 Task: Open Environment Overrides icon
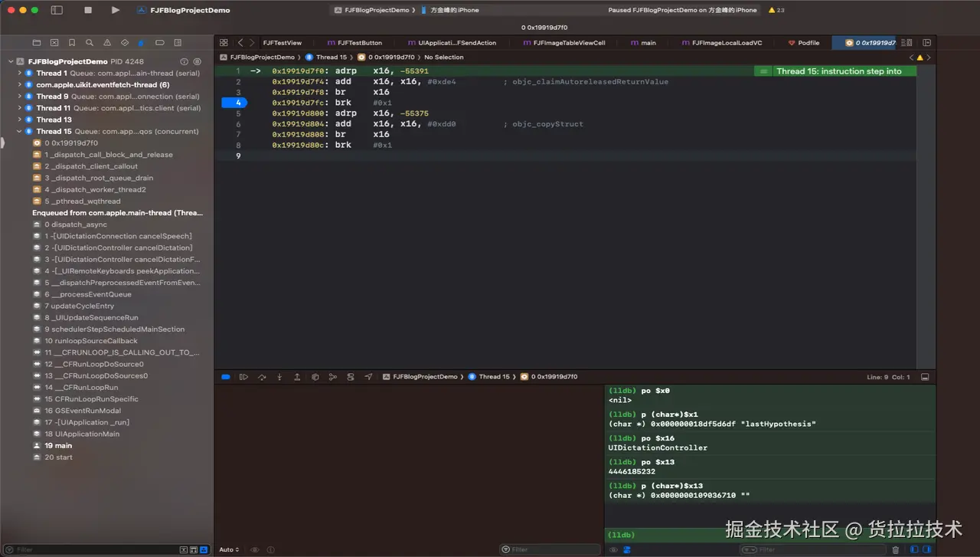pyautogui.click(x=351, y=377)
